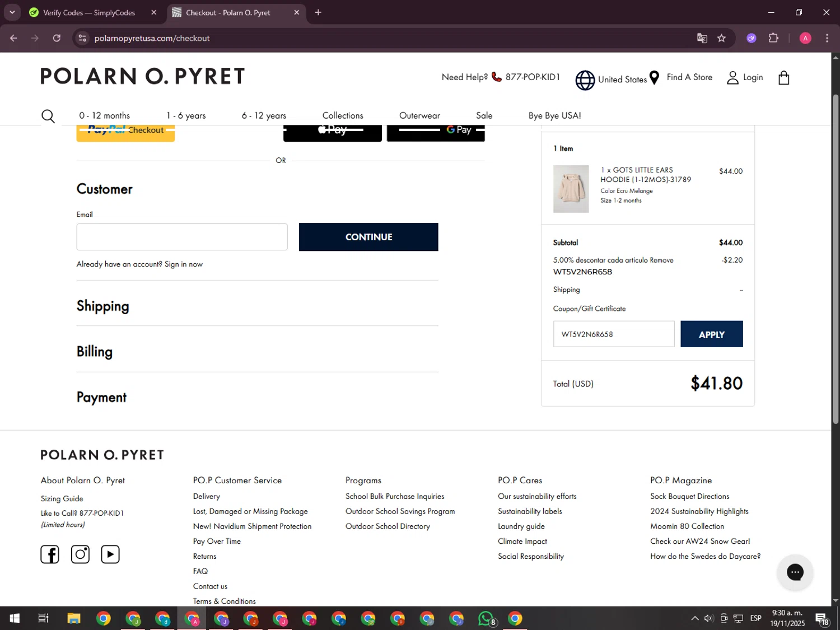Click the Login user icon
Screen dimensions: 840x630
[732, 78]
